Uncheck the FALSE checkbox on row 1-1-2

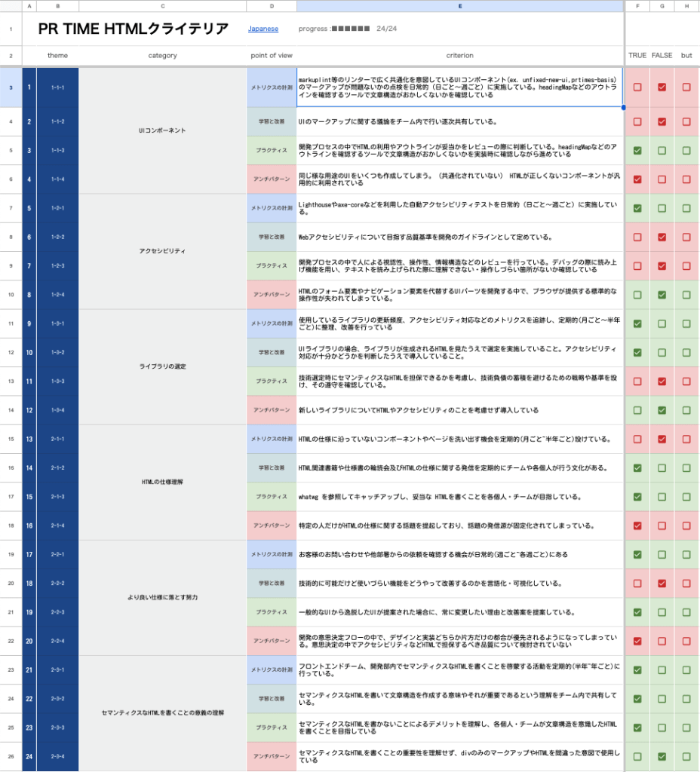(662, 122)
